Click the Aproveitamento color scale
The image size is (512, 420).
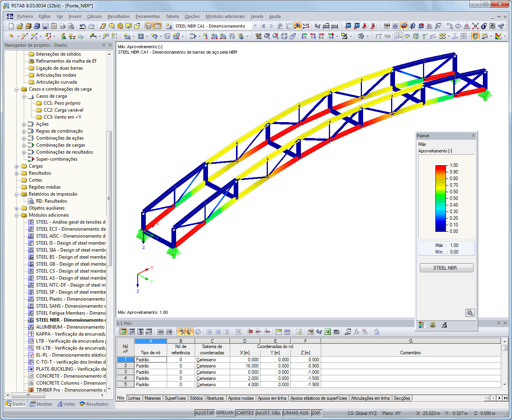coord(440,198)
